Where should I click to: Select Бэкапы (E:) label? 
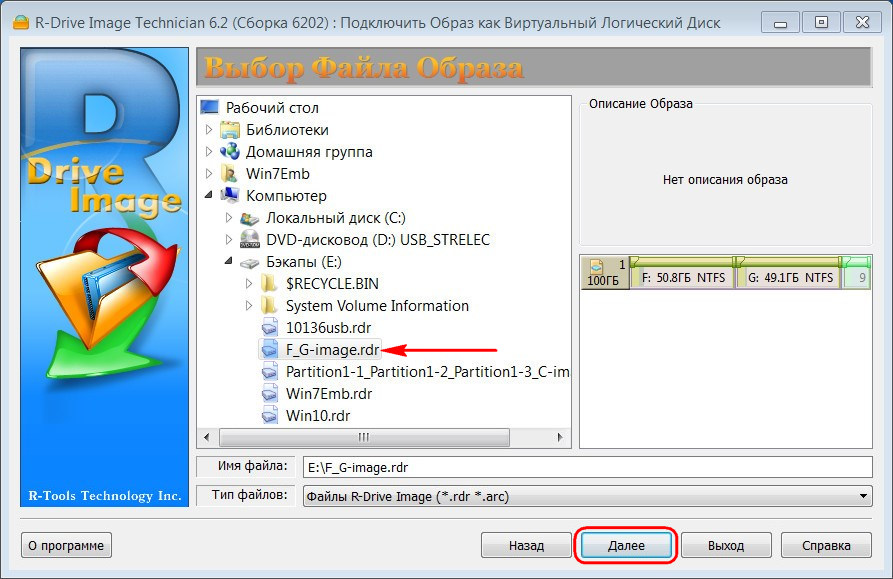tap(304, 262)
